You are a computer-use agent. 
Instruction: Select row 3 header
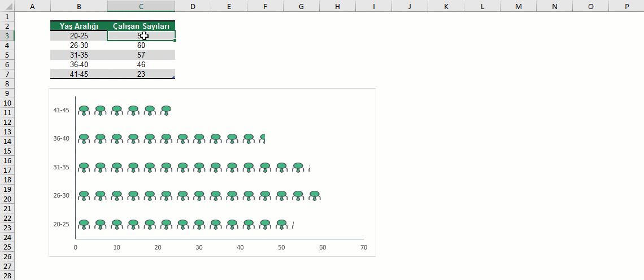pyautogui.click(x=7, y=36)
